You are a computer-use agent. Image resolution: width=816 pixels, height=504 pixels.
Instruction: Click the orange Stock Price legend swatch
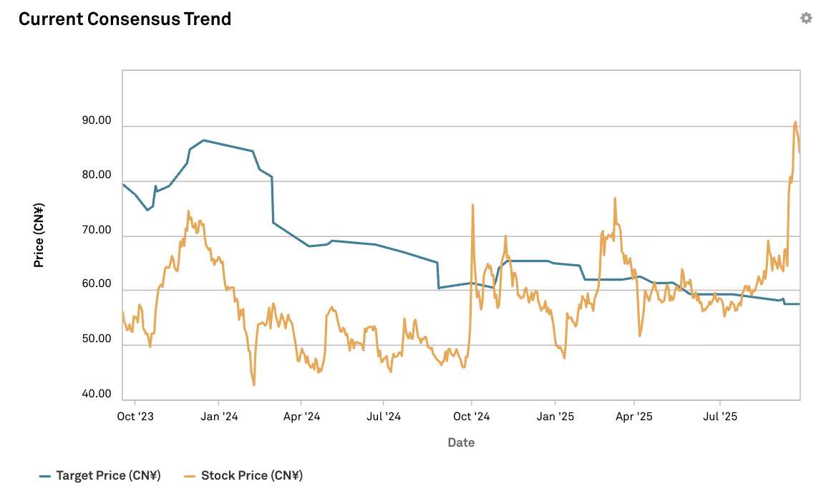190,476
